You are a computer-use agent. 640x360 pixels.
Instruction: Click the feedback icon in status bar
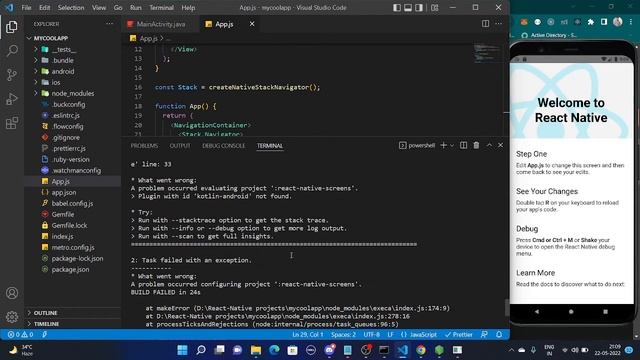484,334
